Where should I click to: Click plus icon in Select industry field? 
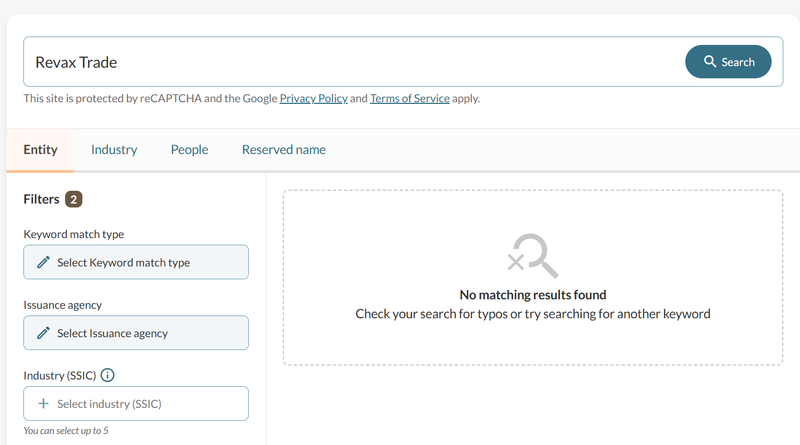[43, 404]
